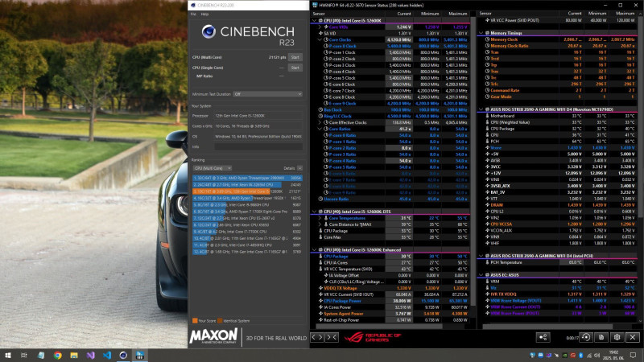Open Visual Studio from the taskbar
The height and width of the screenshot is (362, 644).
coord(90,356)
